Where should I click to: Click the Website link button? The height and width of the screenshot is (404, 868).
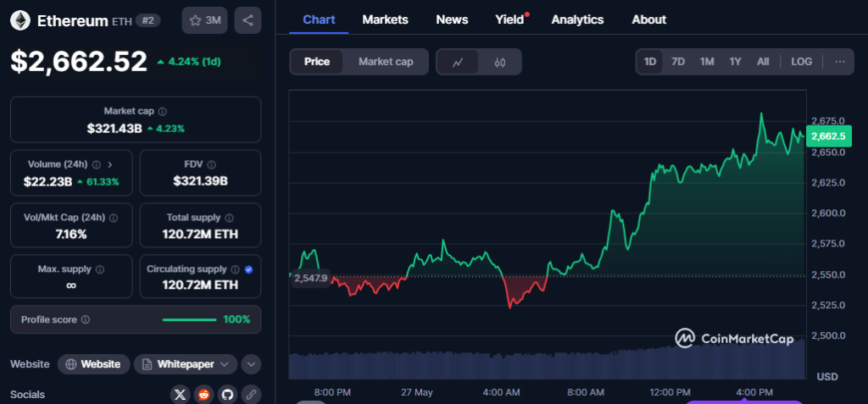coord(93,364)
